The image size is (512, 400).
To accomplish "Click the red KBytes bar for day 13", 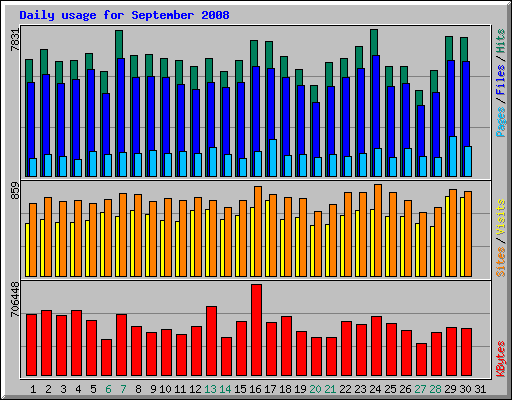I will coord(211,341).
